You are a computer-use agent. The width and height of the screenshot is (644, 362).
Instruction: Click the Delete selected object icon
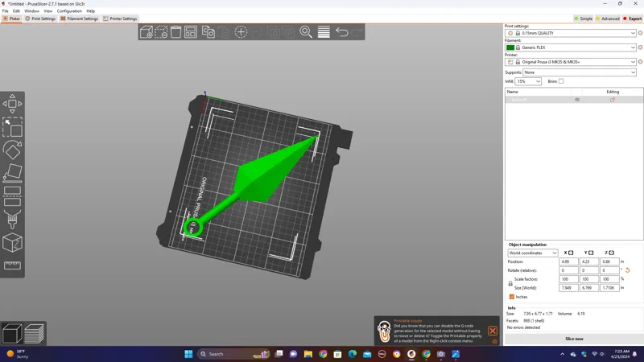coord(161,32)
